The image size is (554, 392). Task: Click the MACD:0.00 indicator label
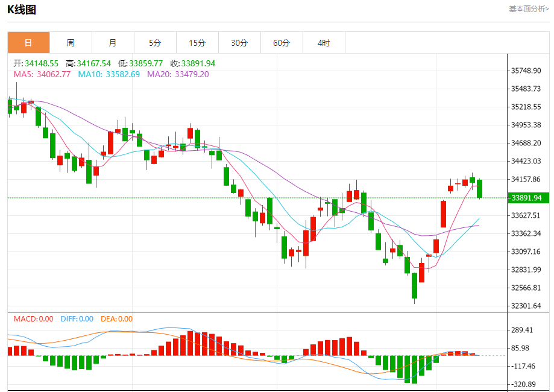pos(34,319)
